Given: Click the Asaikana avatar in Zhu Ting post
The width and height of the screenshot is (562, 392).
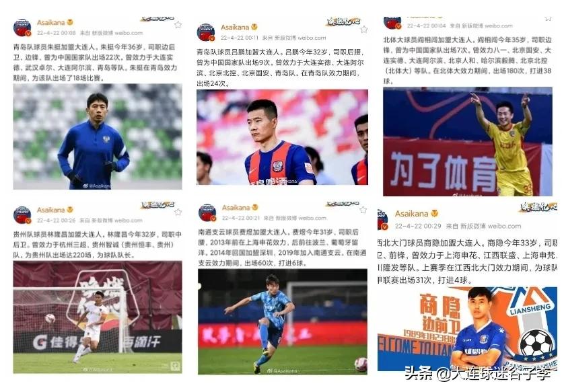Looking at the screenshot, I should pyautogui.click(x=22, y=28).
